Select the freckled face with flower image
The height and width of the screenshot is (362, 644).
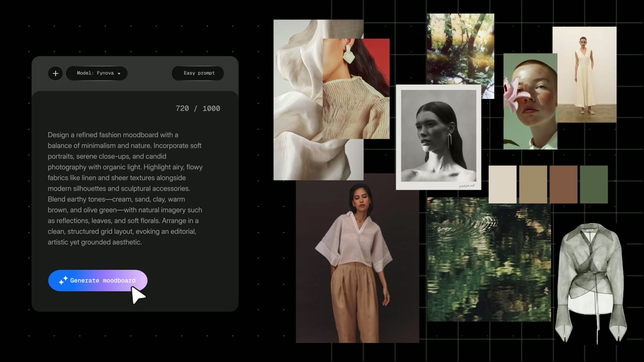[x=530, y=101]
